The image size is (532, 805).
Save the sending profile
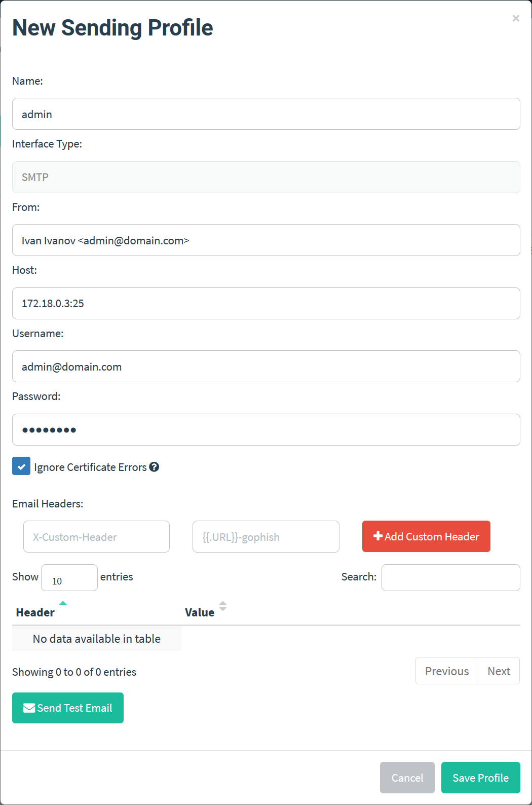click(480, 778)
